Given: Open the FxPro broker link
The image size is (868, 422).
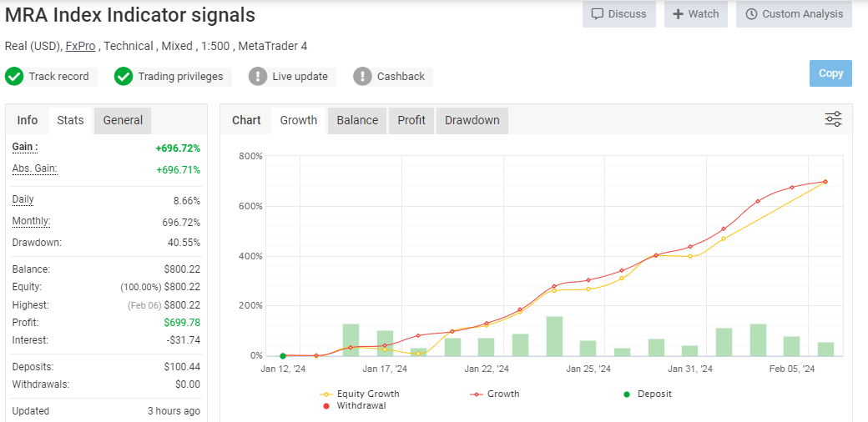Looking at the screenshot, I should 80,46.
